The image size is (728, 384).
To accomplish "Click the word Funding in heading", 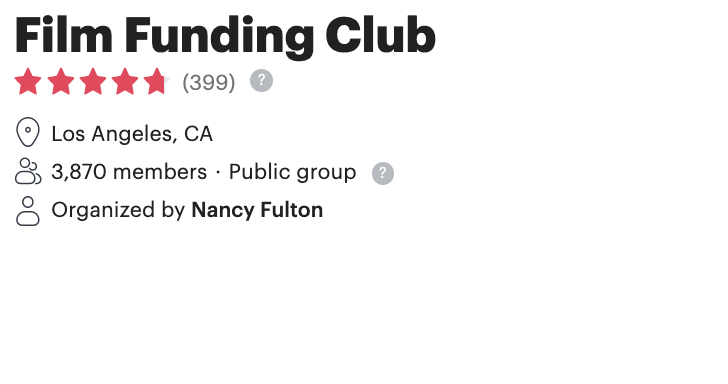I will tap(219, 37).
